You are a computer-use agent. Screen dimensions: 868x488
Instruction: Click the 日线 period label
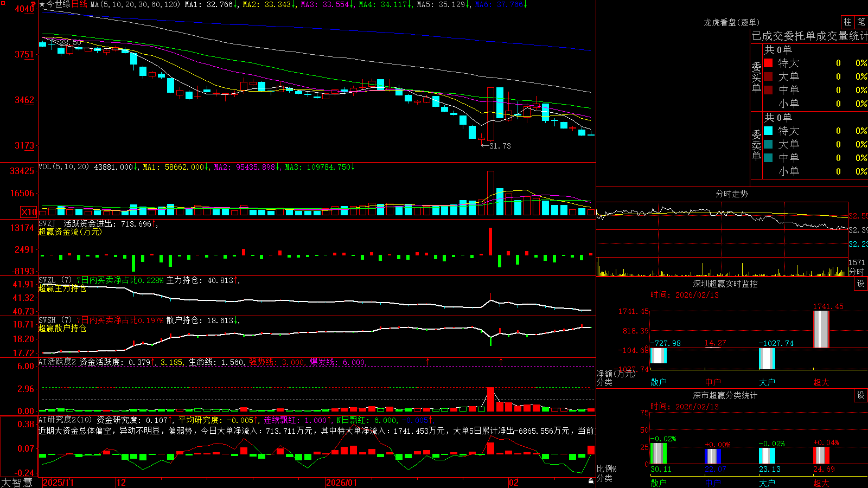[79, 4]
